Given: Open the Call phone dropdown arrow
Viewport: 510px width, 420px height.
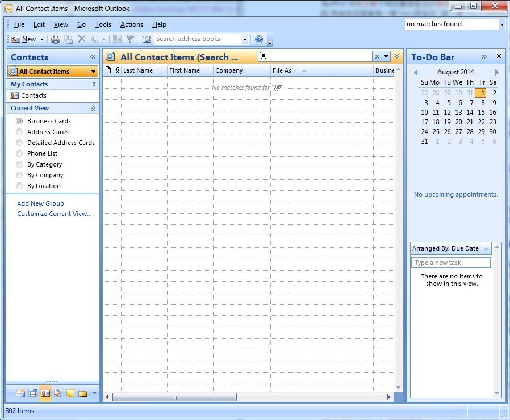Looking at the screenshot, I should 104,39.
